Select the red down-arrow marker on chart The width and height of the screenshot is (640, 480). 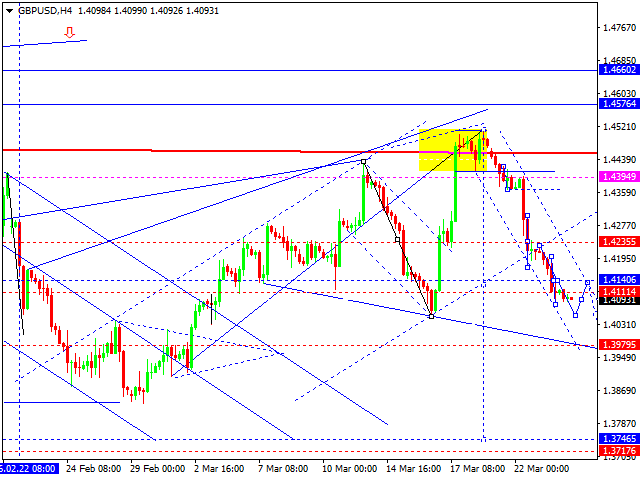(x=70, y=33)
